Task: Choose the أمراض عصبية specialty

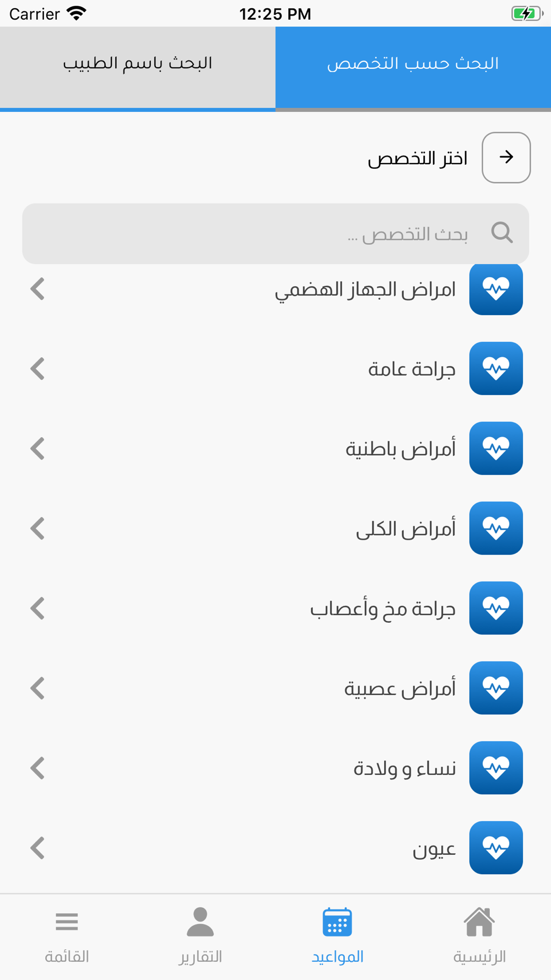Action: (400, 688)
